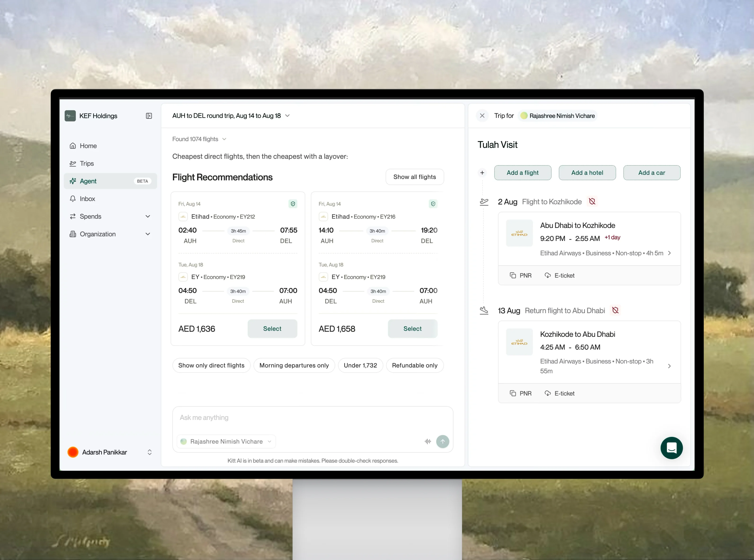
Task: Download E-ticket for Kozhikode to Abu Dhabi
Action: click(x=559, y=393)
